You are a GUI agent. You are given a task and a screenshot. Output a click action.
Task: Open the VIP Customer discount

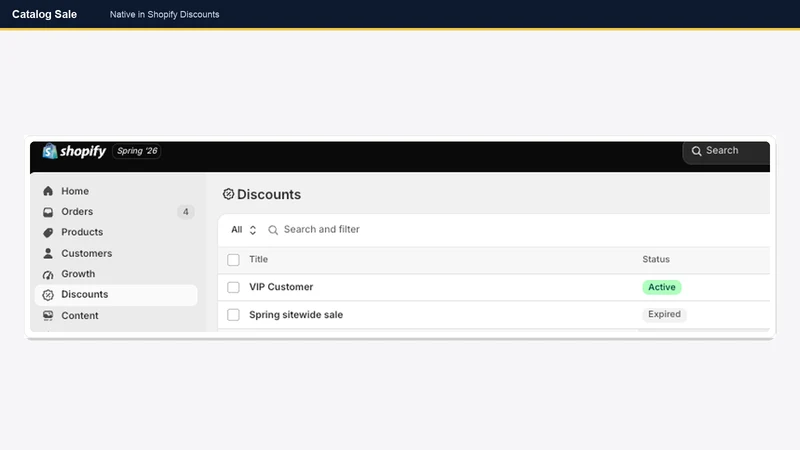coord(281,287)
